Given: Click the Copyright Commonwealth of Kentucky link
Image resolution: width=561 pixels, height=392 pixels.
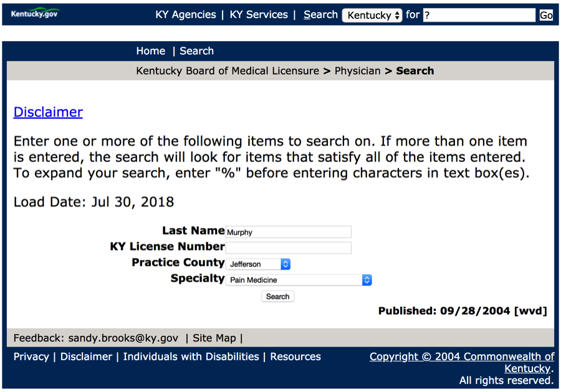Looking at the screenshot, I should [461, 357].
